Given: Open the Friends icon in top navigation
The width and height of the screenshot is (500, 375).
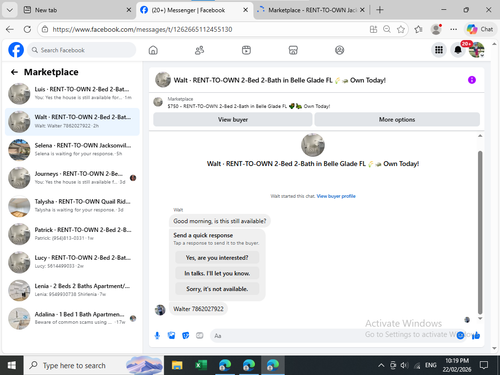Looking at the screenshot, I should coord(199,50).
